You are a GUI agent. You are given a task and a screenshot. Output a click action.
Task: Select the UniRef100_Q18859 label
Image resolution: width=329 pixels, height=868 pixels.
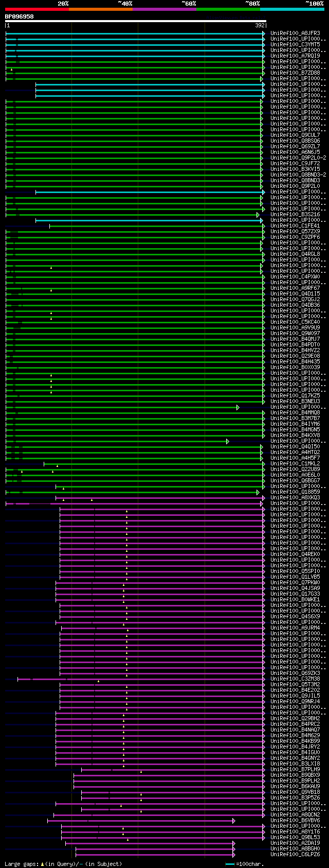click(295, 492)
